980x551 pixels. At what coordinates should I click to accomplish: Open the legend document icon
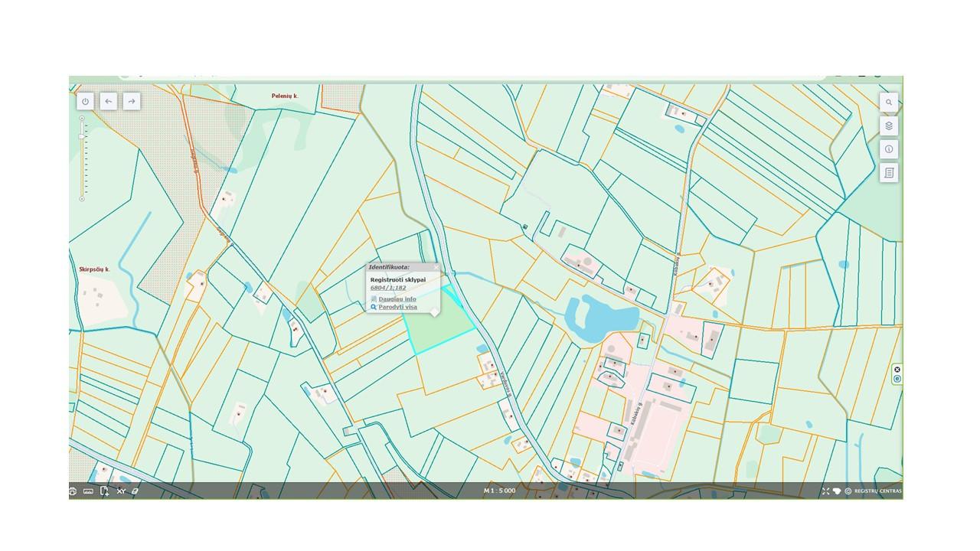(x=889, y=173)
